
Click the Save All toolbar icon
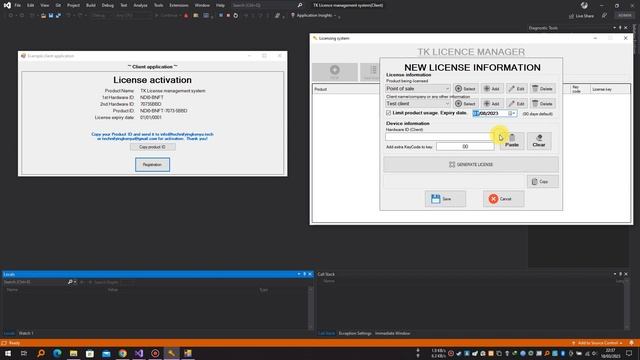click(x=58, y=16)
